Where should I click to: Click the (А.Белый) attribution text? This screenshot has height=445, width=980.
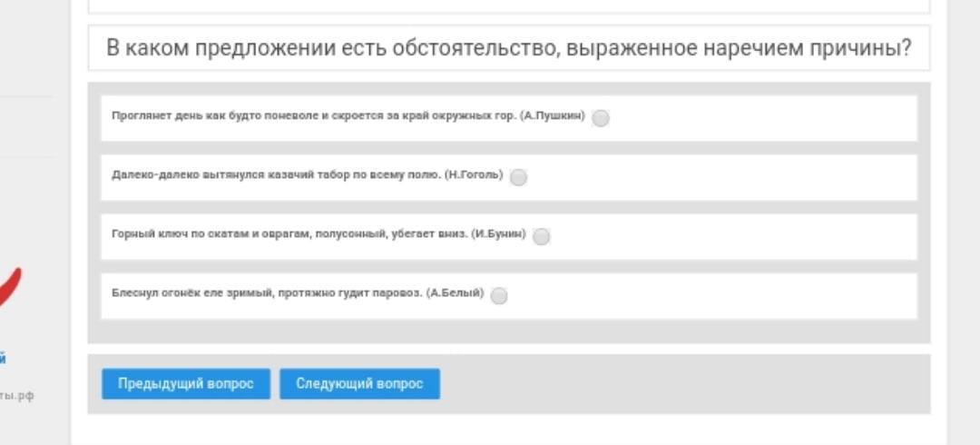pos(455,293)
